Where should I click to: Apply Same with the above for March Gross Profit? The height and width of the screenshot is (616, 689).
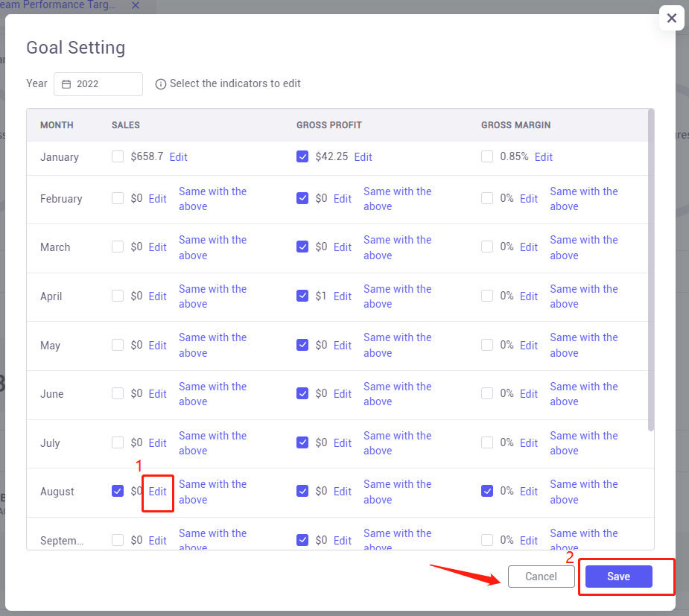coord(397,247)
